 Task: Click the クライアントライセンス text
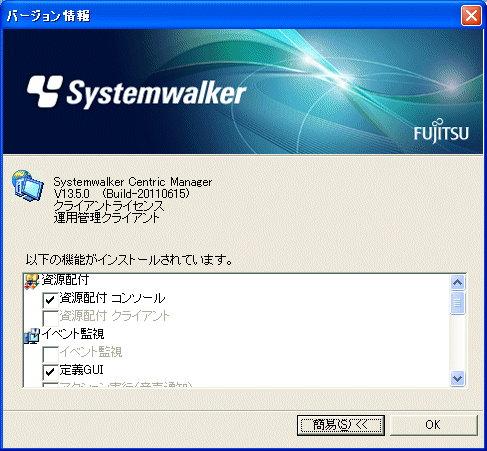[x=109, y=206]
